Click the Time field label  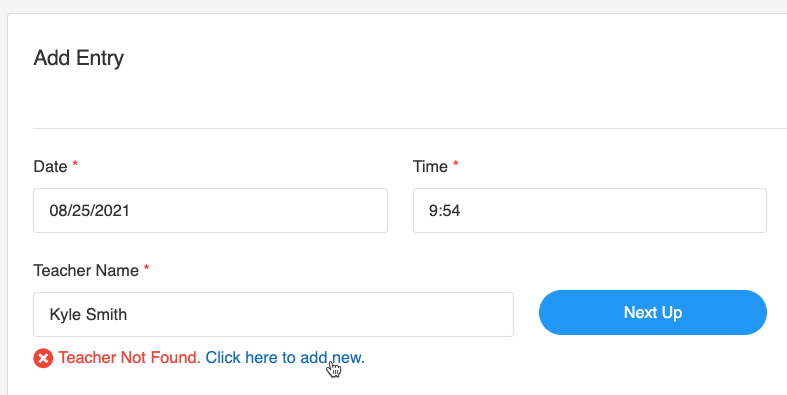pyautogui.click(x=430, y=166)
